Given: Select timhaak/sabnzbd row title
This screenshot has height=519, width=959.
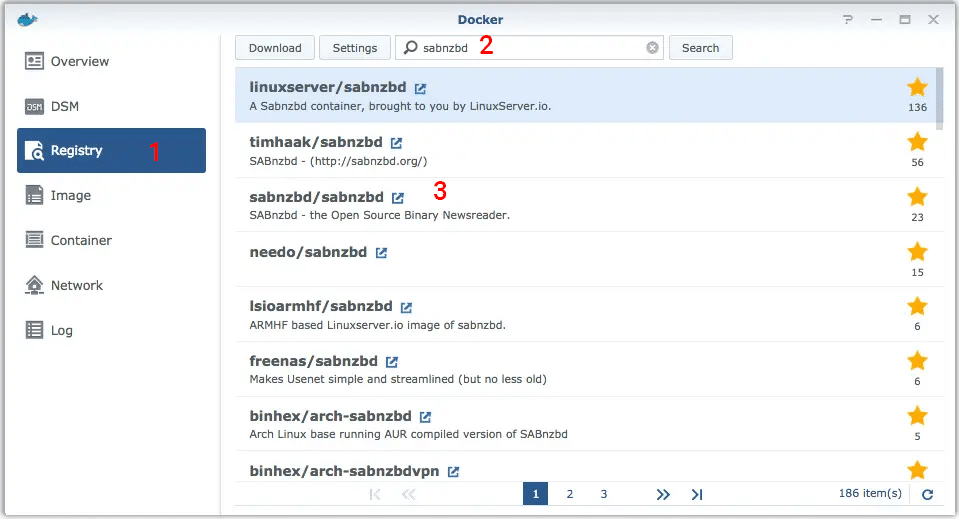Looking at the screenshot, I should tap(316, 142).
